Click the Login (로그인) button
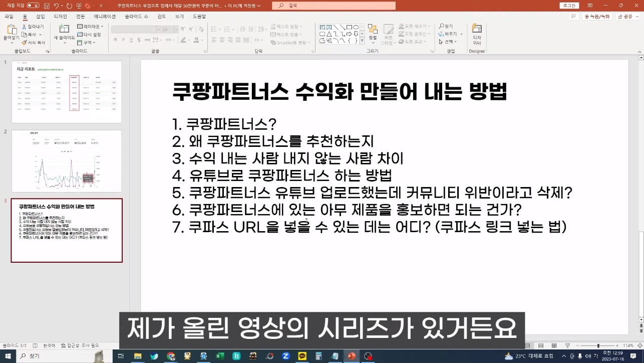 [x=569, y=6]
